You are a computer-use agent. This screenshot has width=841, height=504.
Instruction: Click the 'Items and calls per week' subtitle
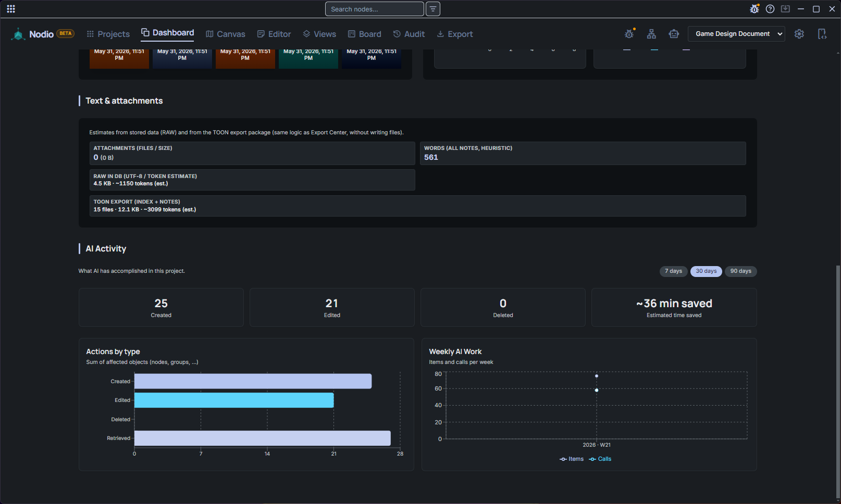click(x=461, y=362)
